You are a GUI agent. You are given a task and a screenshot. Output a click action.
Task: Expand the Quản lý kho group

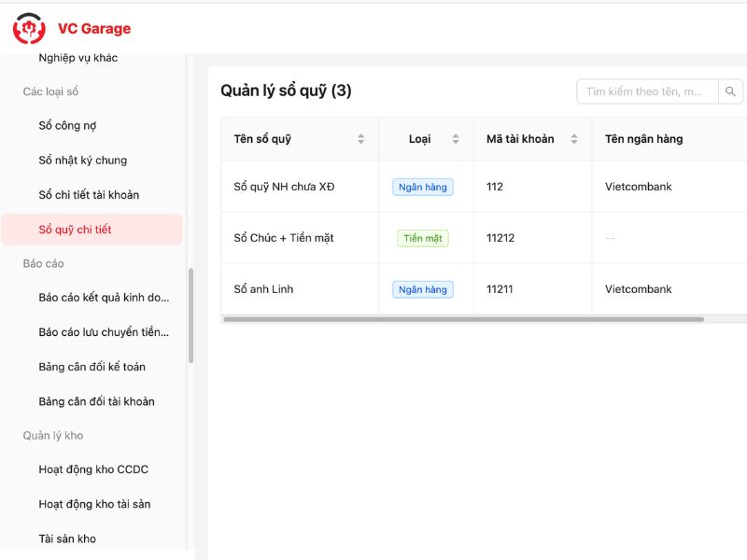coord(53,436)
